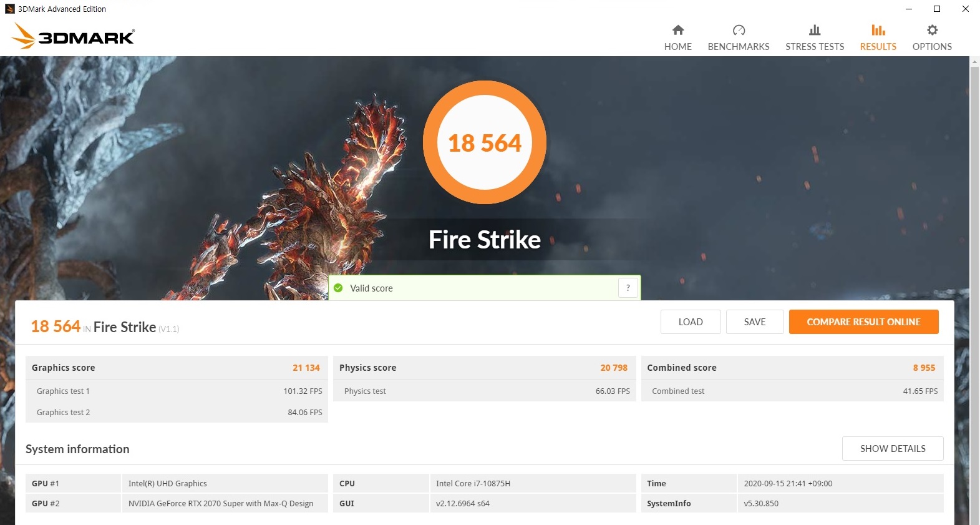
Task: Click the Graphics score value 21 134
Action: [306, 368]
